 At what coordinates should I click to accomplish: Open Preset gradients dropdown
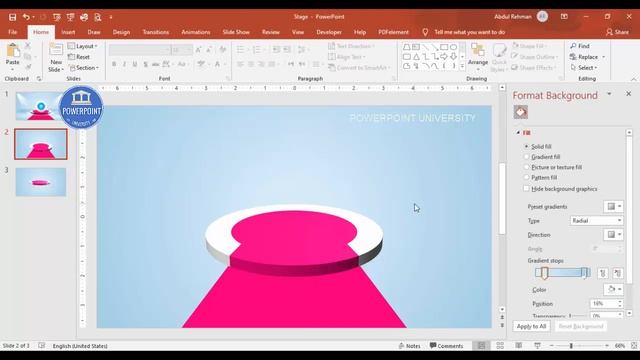coord(613,207)
